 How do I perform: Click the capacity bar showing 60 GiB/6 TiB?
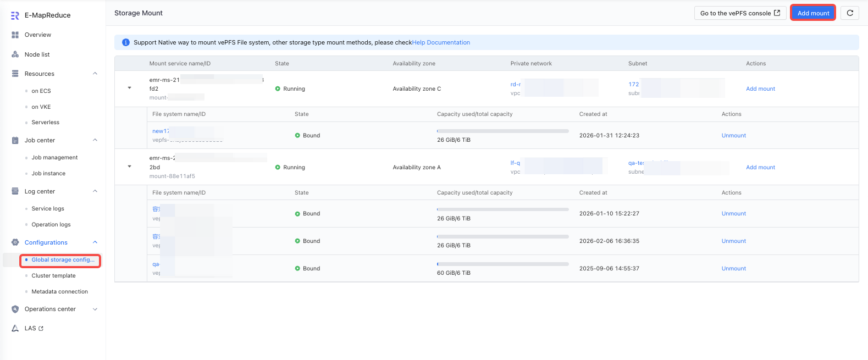503,264
